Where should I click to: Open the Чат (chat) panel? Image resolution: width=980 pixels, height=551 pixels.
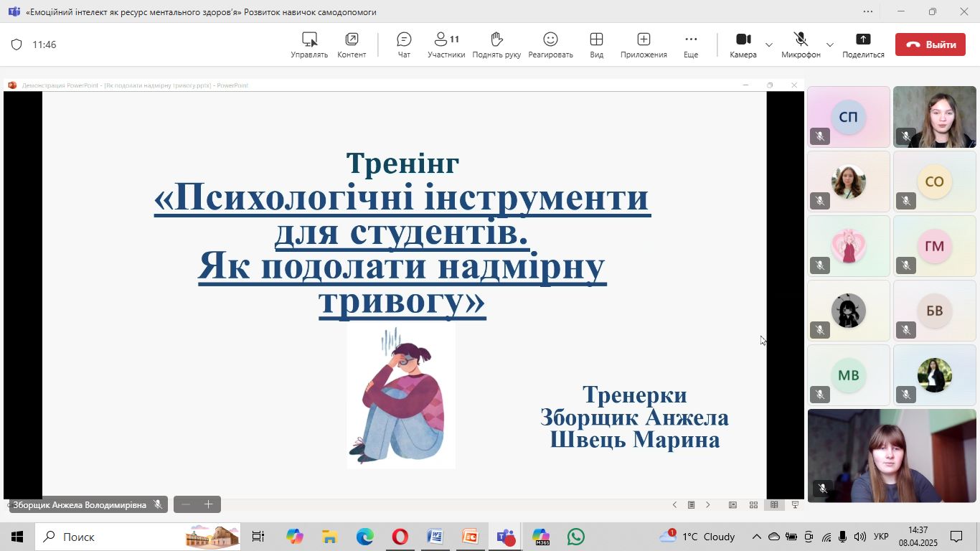(x=404, y=44)
